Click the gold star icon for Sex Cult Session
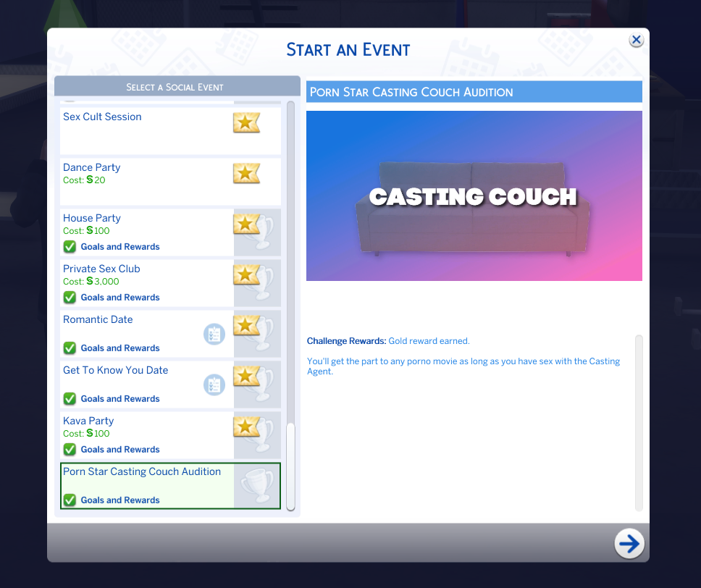 [x=246, y=123]
